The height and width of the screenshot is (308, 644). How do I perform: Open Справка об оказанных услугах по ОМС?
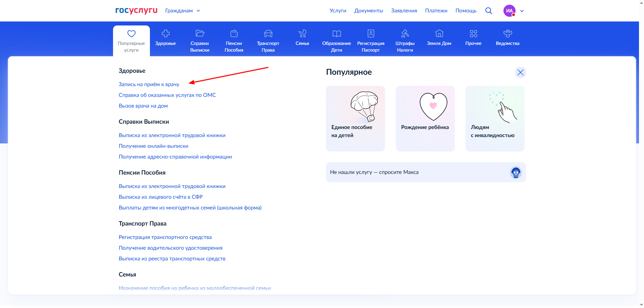167,95
